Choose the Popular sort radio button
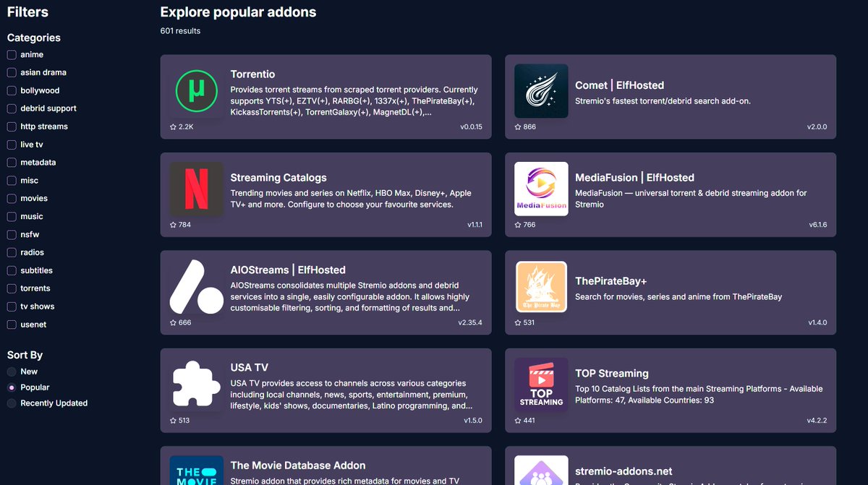This screenshot has height=485, width=868. click(x=12, y=387)
